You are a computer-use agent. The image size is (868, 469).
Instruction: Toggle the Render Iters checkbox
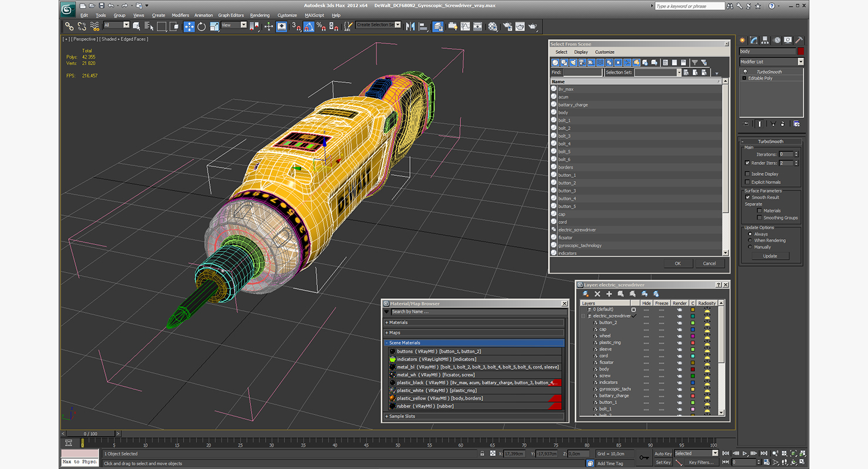pos(747,163)
